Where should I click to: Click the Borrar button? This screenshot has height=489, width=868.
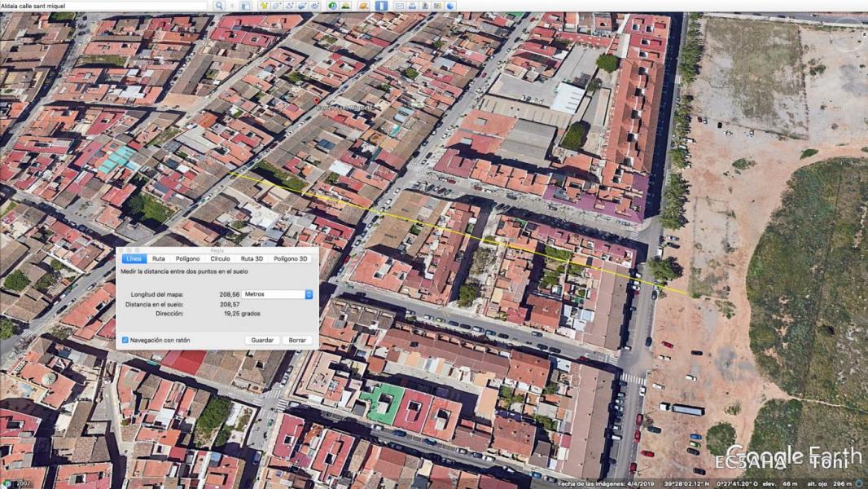pyautogui.click(x=297, y=340)
